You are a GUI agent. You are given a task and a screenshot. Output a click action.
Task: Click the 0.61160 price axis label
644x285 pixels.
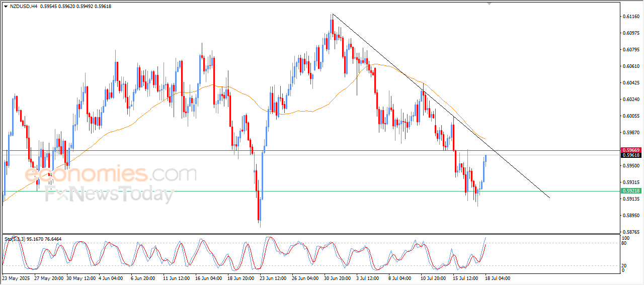point(630,17)
